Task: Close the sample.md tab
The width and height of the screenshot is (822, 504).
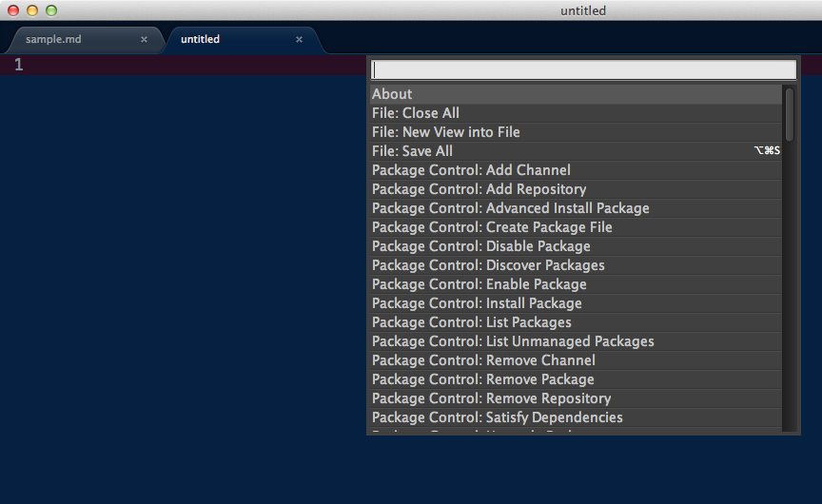Action: click(x=144, y=39)
